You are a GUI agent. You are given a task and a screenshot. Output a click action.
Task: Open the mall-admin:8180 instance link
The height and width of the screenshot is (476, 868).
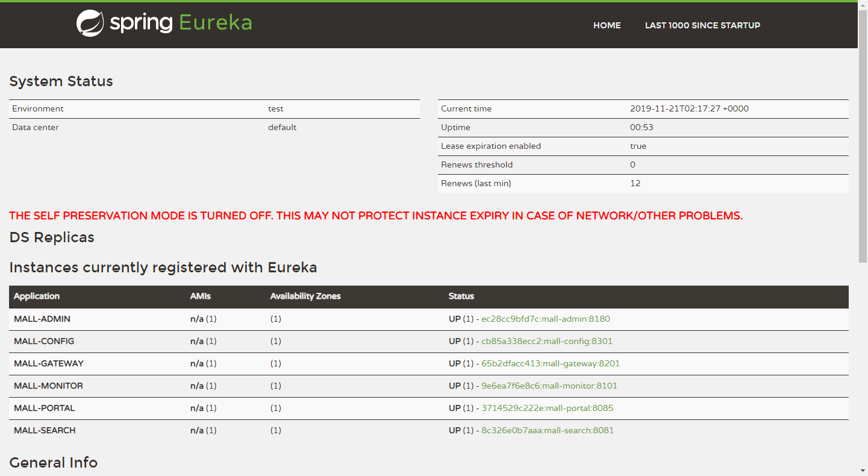[545, 319]
